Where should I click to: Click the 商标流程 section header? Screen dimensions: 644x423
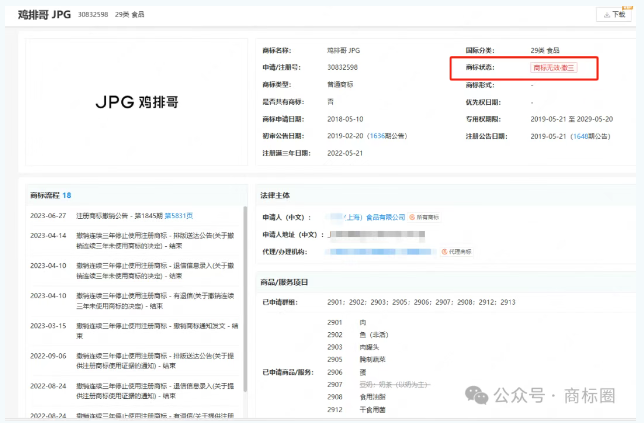50,195
